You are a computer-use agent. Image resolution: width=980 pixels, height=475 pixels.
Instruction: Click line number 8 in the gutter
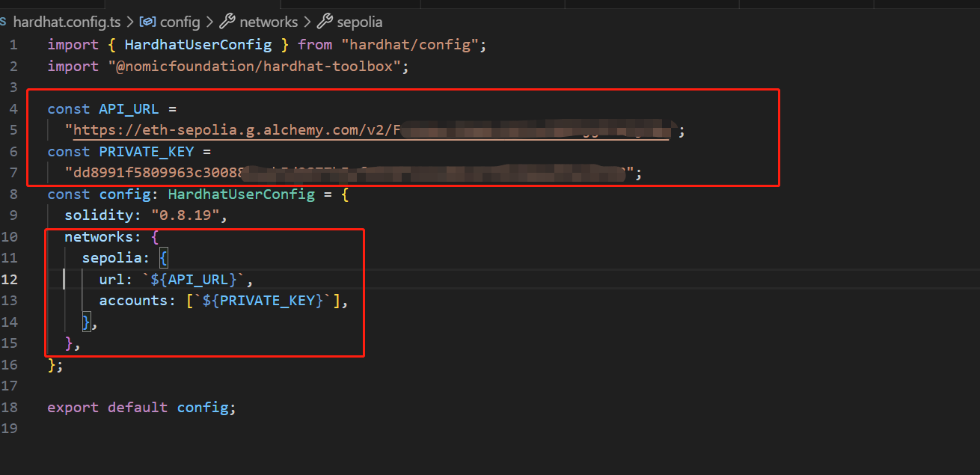pyautogui.click(x=13, y=194)
